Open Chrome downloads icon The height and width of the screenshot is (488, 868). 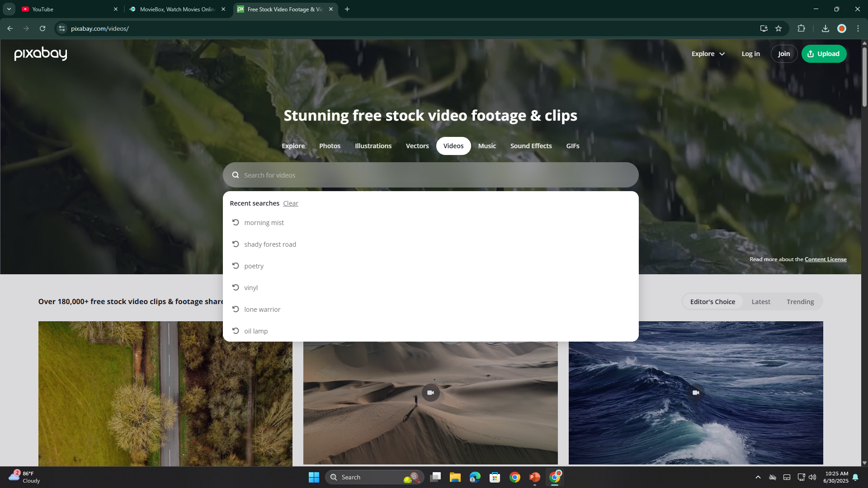pyautogui.click(x=826, y=28)
